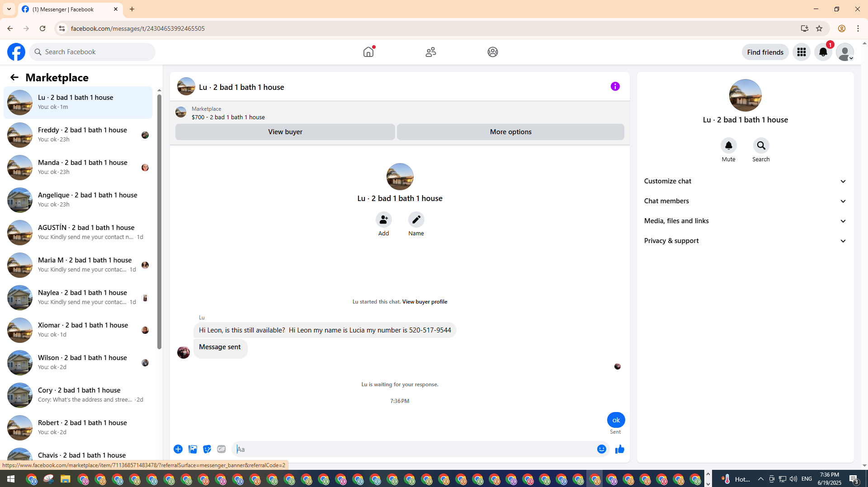Open the notifications bell
This screenshot has width=868, height=487.
pos(823,52)
